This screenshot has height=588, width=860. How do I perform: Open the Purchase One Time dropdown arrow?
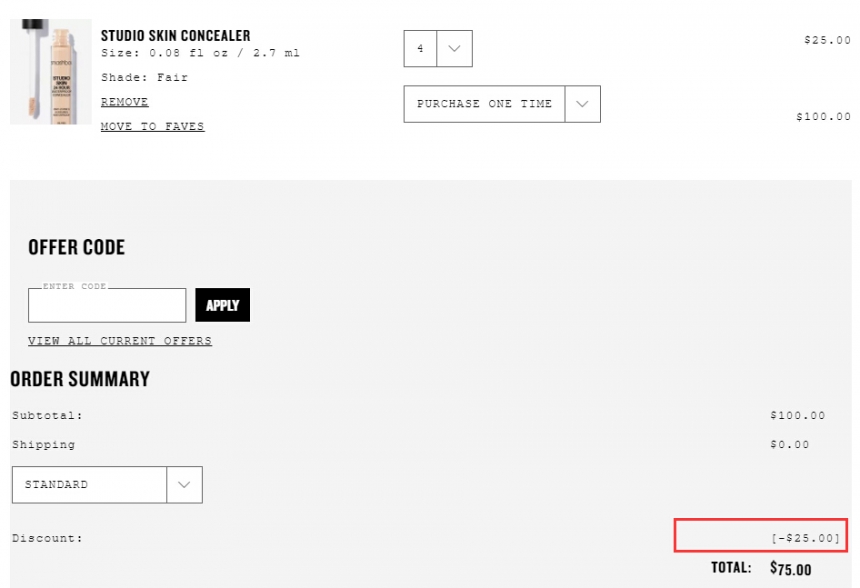click(x=582, y=104)
